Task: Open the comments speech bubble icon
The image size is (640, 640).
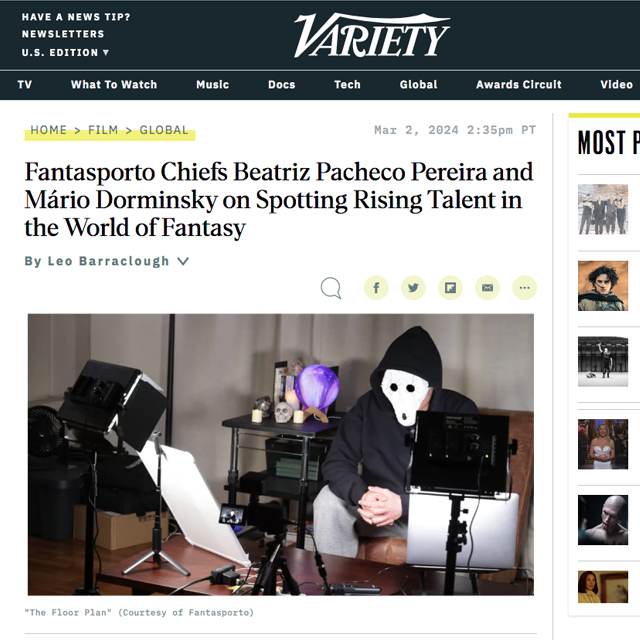Action: [x=331, y=288]
